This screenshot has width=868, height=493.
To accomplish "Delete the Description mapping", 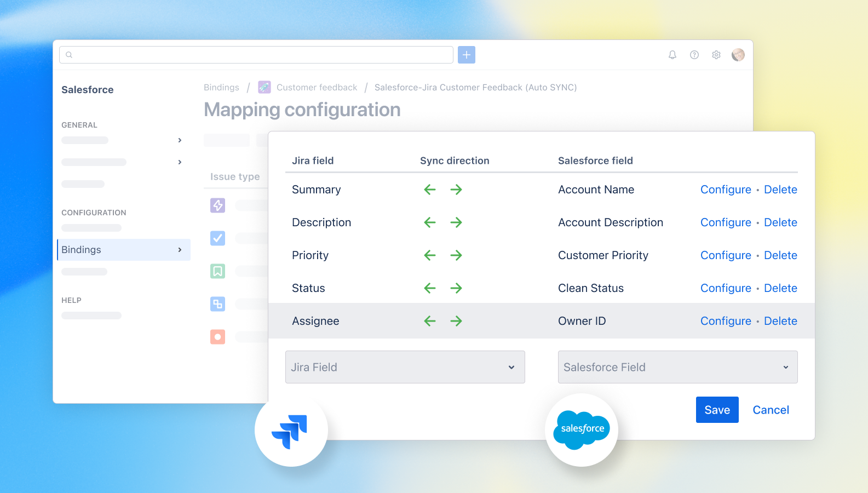I will [x=780, y=222].
